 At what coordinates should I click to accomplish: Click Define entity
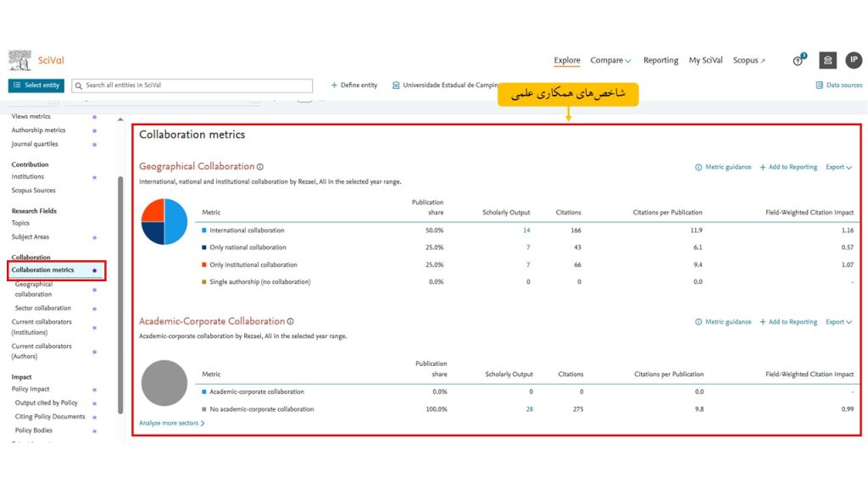353,86
